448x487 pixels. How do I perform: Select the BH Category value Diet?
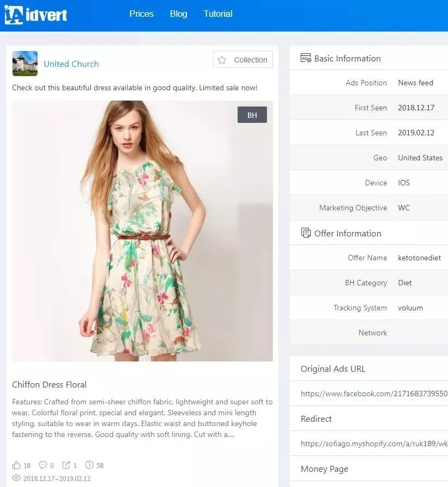pos(405,283)
